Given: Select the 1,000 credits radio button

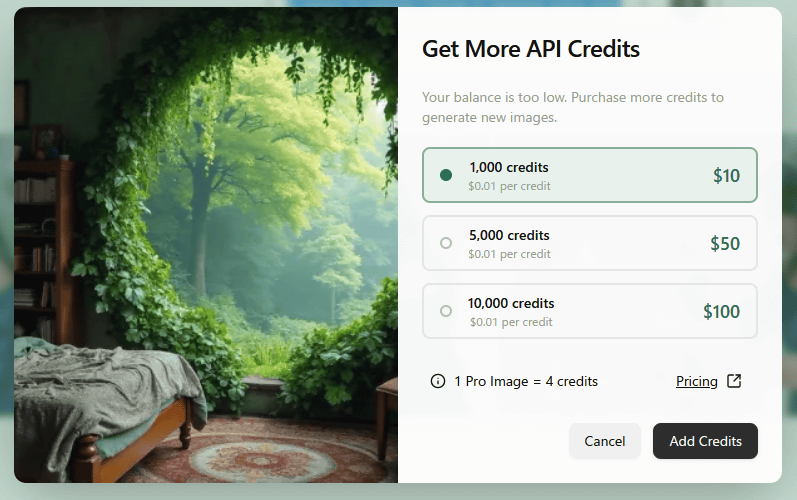Looking at the screenshot, I should pos(446,175).
